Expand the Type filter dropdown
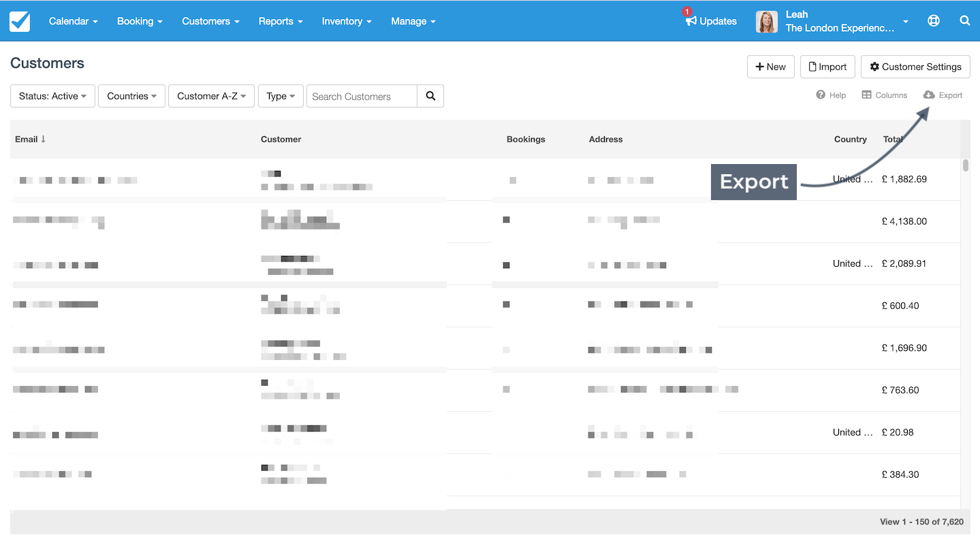Screen dimensions: 980x537 coord(281,96)
